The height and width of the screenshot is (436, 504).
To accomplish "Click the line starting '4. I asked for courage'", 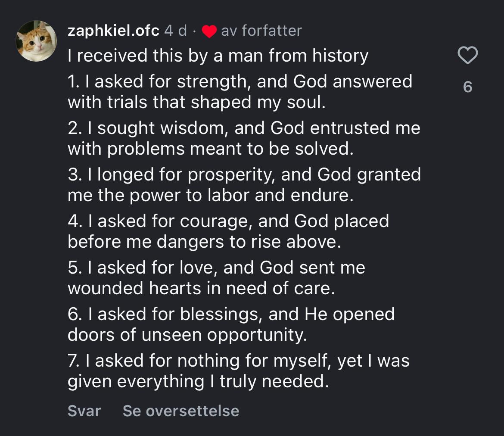I will tap(228, 221).
